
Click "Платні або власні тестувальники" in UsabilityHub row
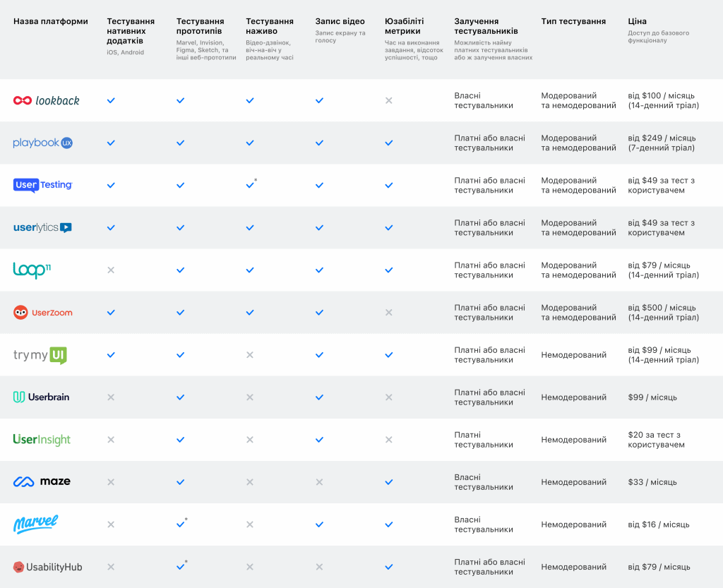click(490, 567)
